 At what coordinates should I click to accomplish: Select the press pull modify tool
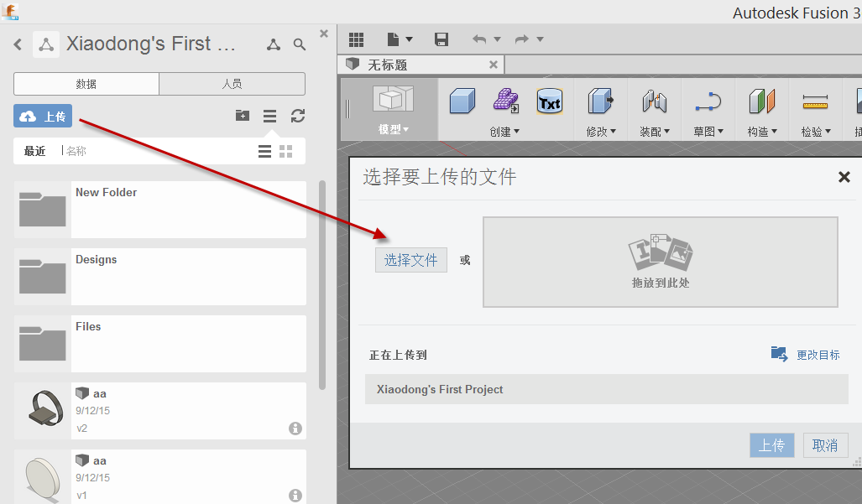(600, 101)
